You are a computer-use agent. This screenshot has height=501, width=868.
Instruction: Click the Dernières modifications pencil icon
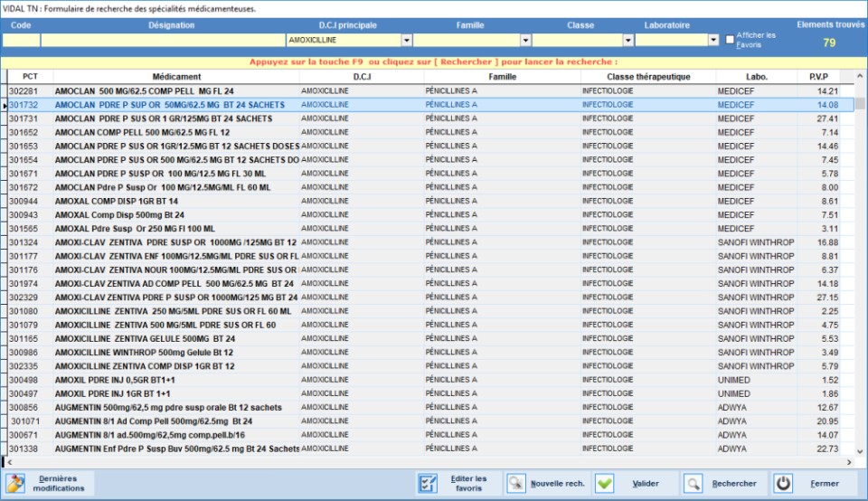pyautogui.click(x=15, y=483)
